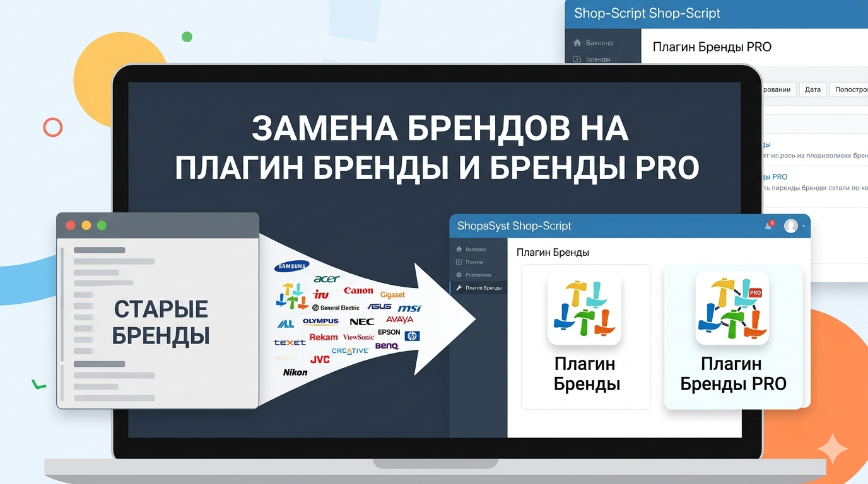The image size is (868, 484).
Task: Click the Shop-Script Shop-Script window title
Action: pos(647,13)
